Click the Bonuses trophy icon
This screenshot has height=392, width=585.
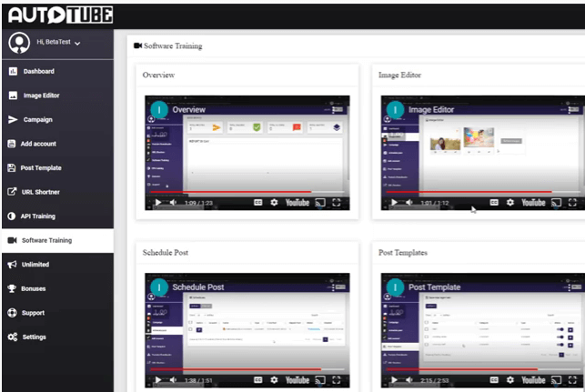point(12,288)
